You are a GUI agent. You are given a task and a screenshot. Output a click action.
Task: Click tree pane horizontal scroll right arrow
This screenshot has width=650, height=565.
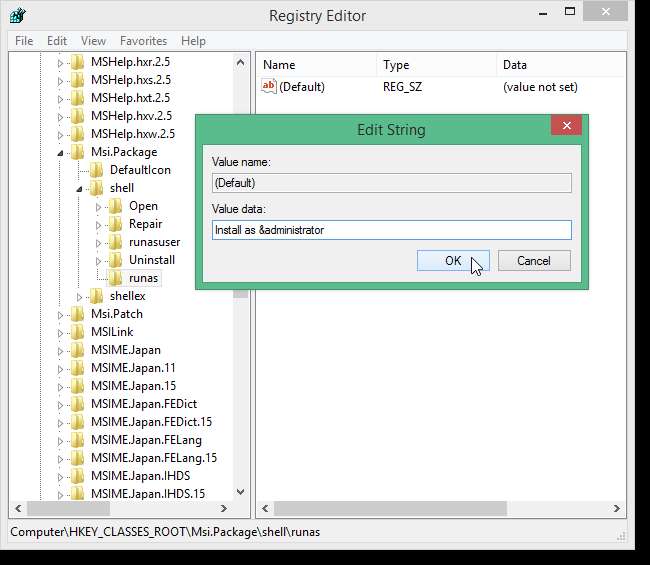(x=223, y=508)
